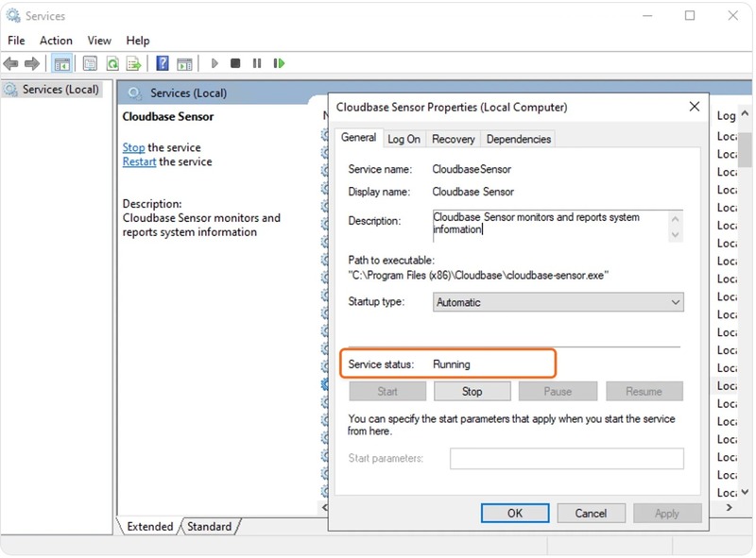
Task: Click the Refresh icon in the toolbar
Action: tap(113, 63)
